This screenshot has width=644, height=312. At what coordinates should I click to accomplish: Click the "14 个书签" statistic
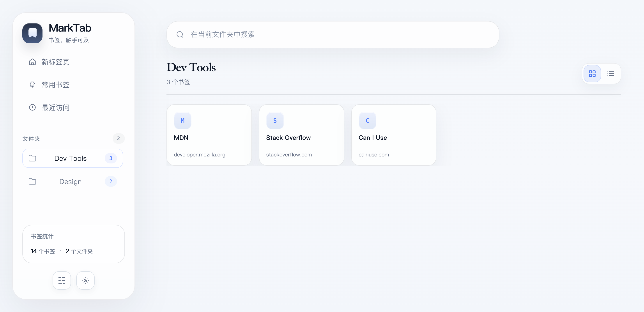click(x=43, y=251)
